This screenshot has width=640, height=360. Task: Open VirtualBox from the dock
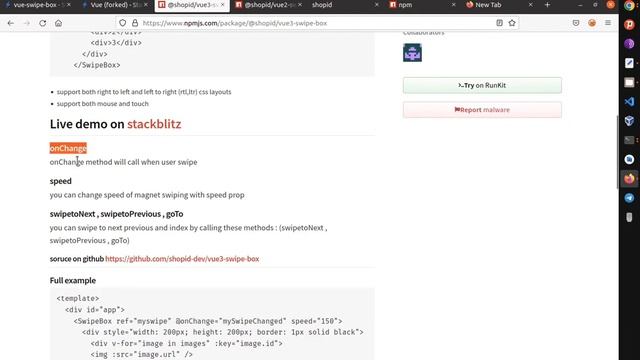tap(629, 120)
